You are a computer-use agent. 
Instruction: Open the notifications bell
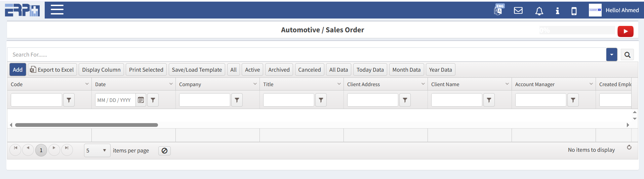click(539, 11)
